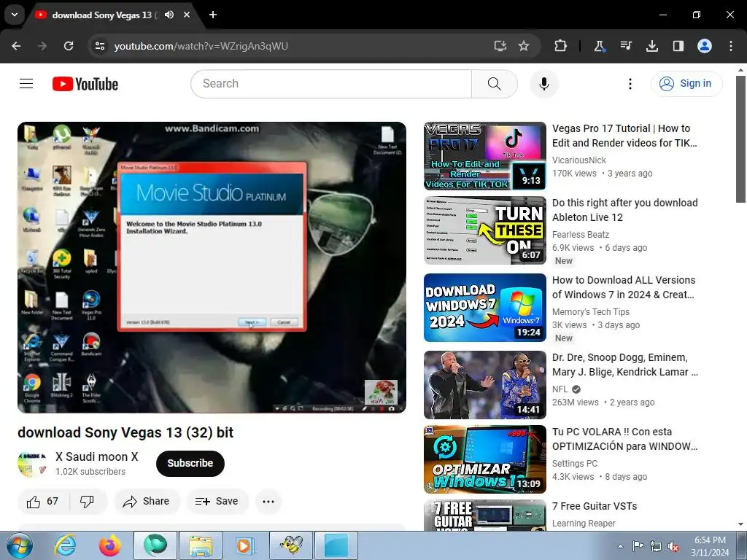Save the video to a playlist
The height and width of the screenshot is (560, 747).
(217, 501)
